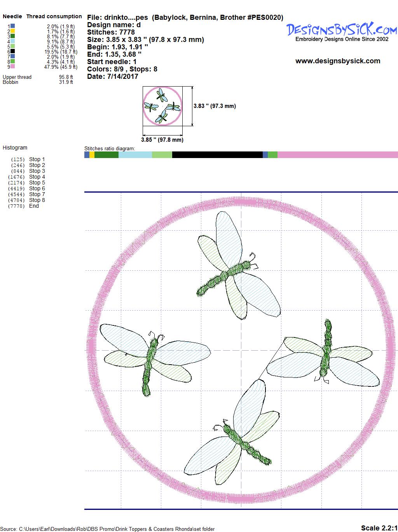Click the Thread consumption column header

(54, 16)
